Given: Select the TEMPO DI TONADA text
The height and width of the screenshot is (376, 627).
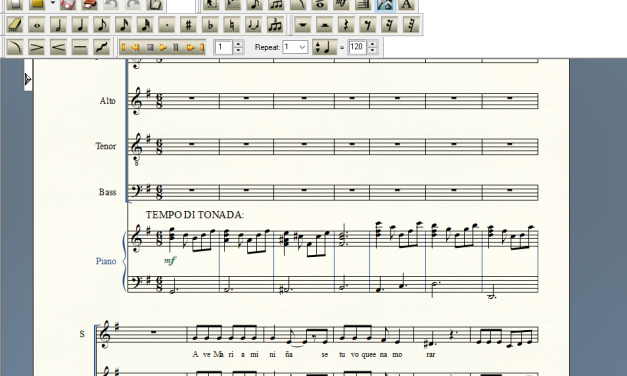Looking at the screenshot, I should [195, 215].
